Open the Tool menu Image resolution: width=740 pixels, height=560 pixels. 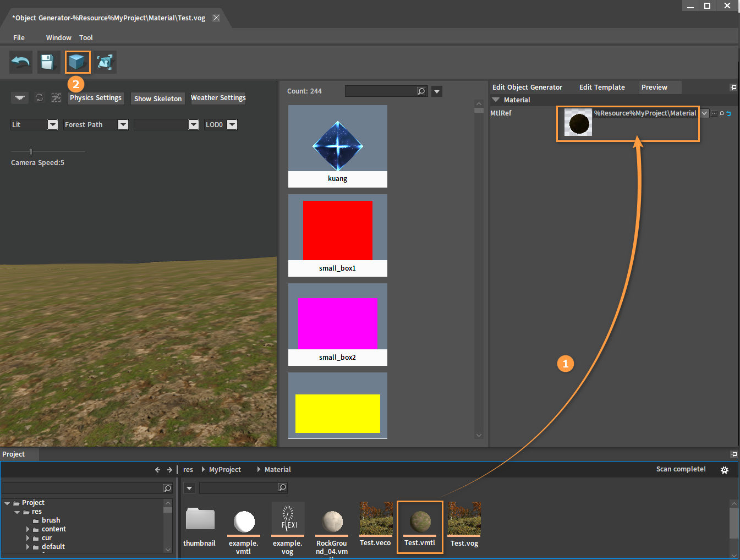click(x=86, y=38)
